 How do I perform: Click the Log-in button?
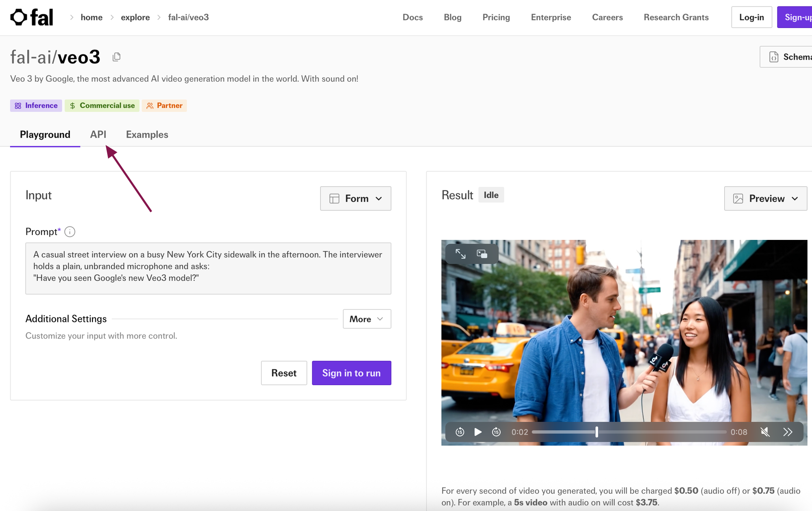coord(752,17)
